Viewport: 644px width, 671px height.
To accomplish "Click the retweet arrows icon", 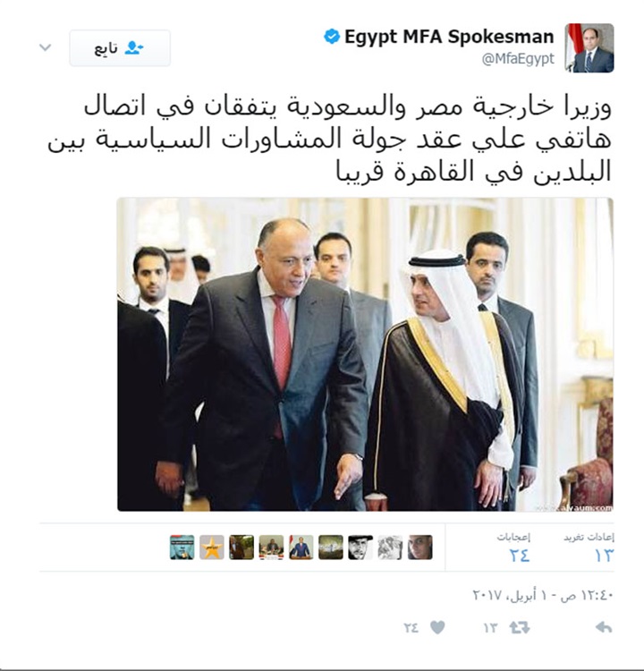I will pyautogui.click(x=520, y=628).
